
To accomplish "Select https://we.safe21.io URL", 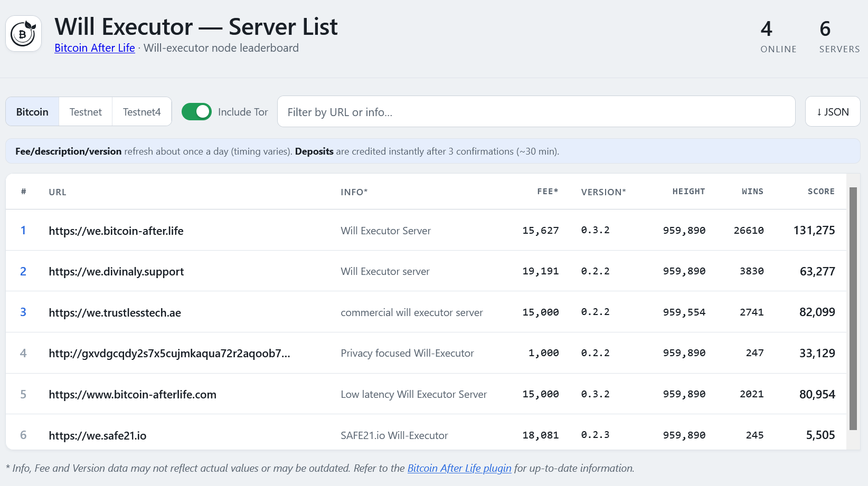I will [x=97, y=436].
